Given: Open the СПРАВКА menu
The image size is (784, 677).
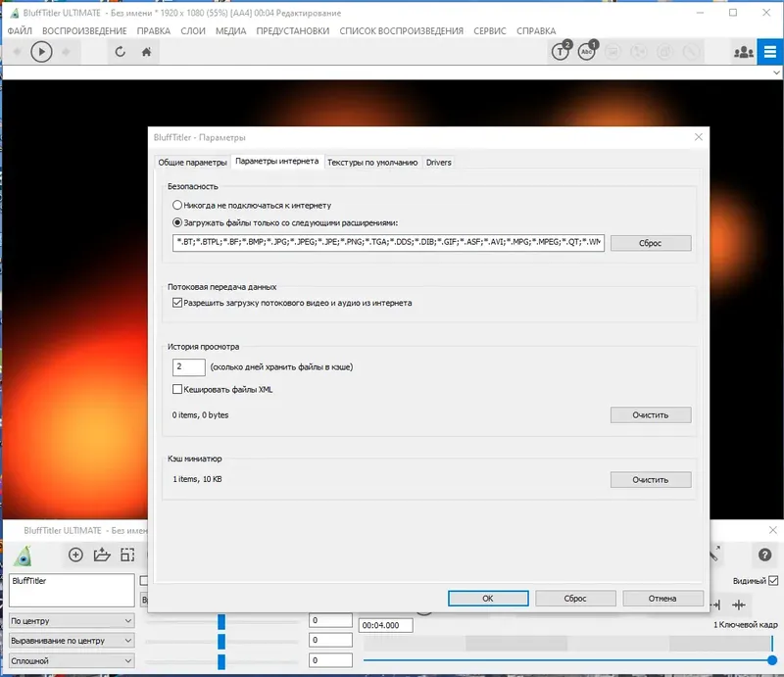Looking at the screenshot, I should (536, 31).
